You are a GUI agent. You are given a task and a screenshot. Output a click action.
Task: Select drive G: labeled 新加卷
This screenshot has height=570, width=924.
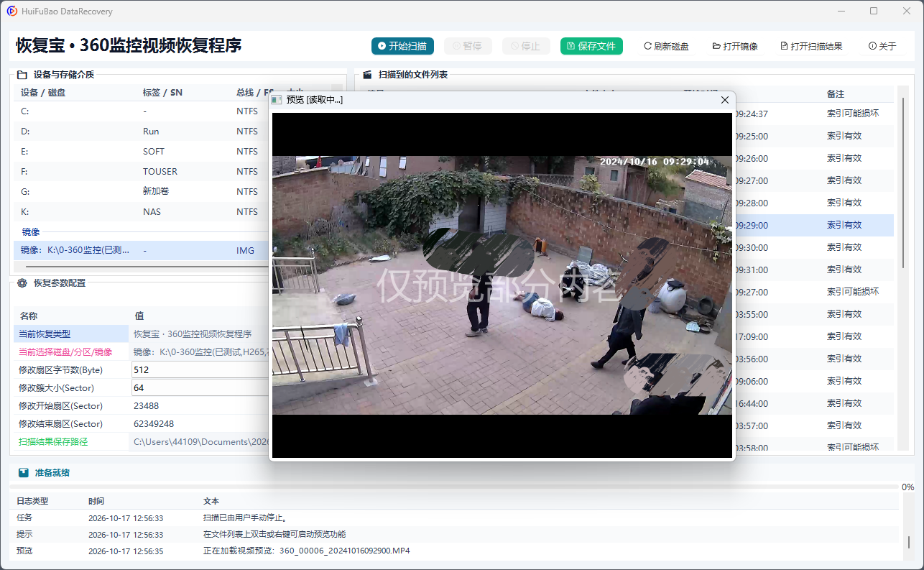coord(142,192)
